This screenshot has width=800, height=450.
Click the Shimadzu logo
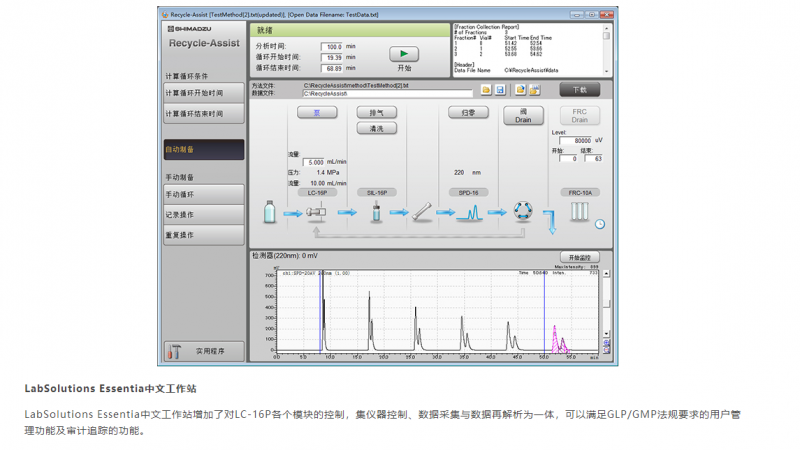click(189, 29)
